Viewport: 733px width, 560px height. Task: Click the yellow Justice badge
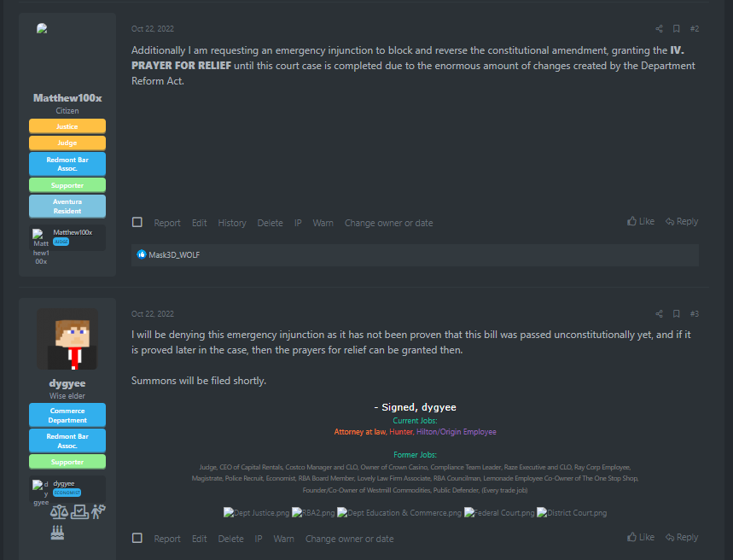tap(67, 126)
